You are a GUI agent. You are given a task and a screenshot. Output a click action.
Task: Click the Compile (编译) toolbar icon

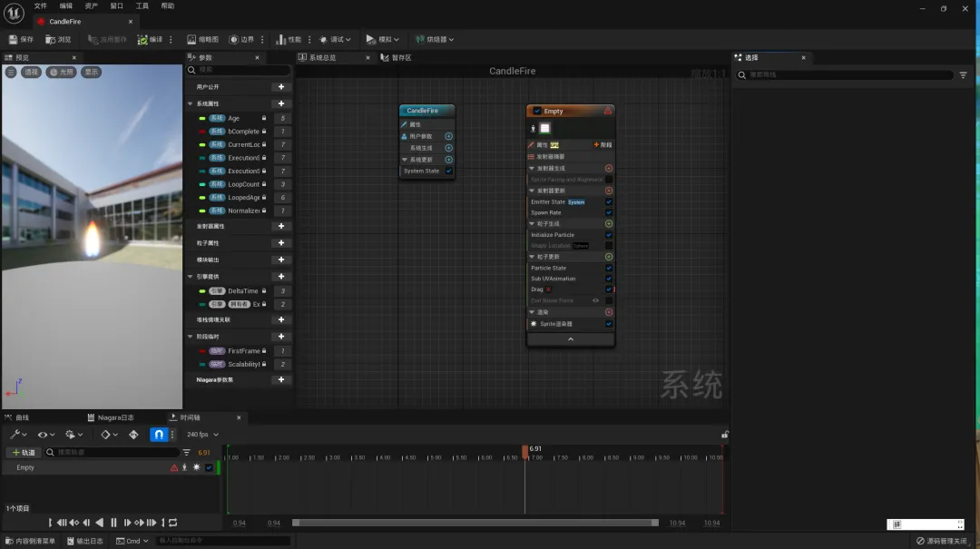tap(143, 39)
